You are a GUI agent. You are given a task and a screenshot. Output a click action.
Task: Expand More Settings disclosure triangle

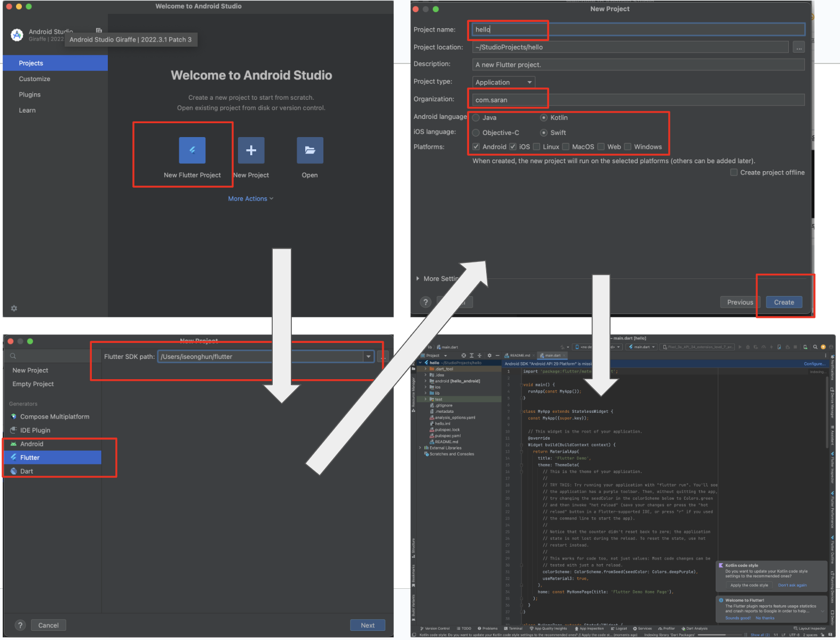coord(417,278)
